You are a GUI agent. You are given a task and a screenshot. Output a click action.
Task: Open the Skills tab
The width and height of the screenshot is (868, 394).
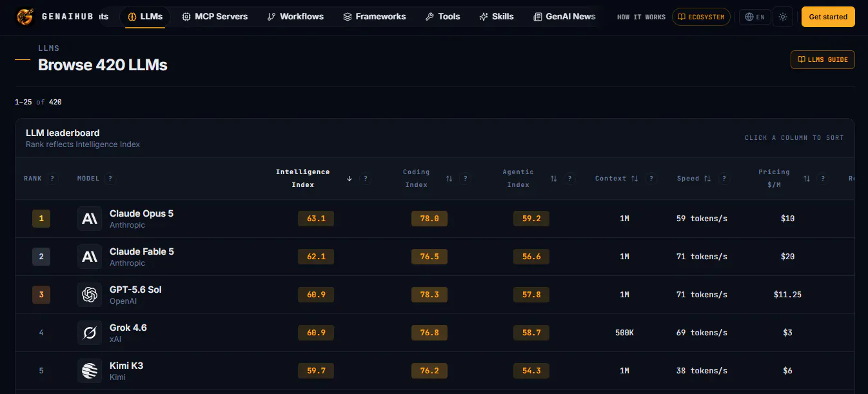coord(497,17)
